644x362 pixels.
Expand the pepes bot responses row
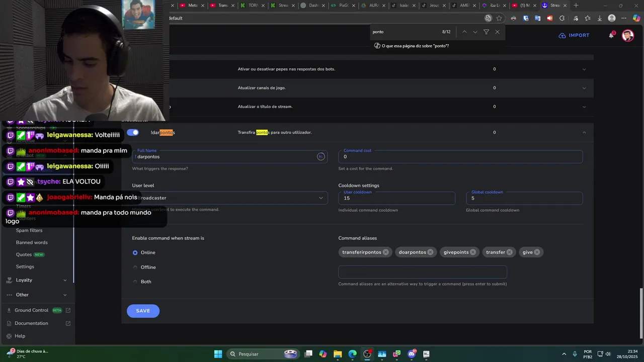(x=584, y=69)
